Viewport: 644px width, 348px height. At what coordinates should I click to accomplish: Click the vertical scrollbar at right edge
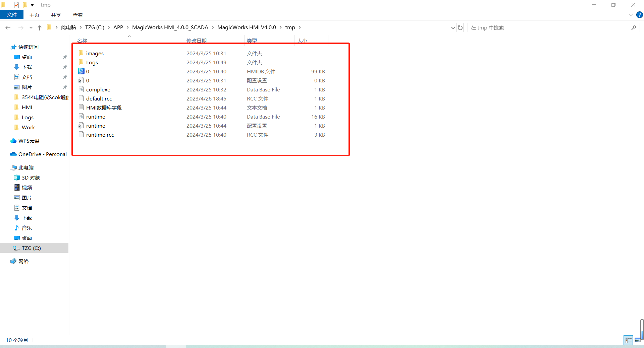tap(642, 330)
